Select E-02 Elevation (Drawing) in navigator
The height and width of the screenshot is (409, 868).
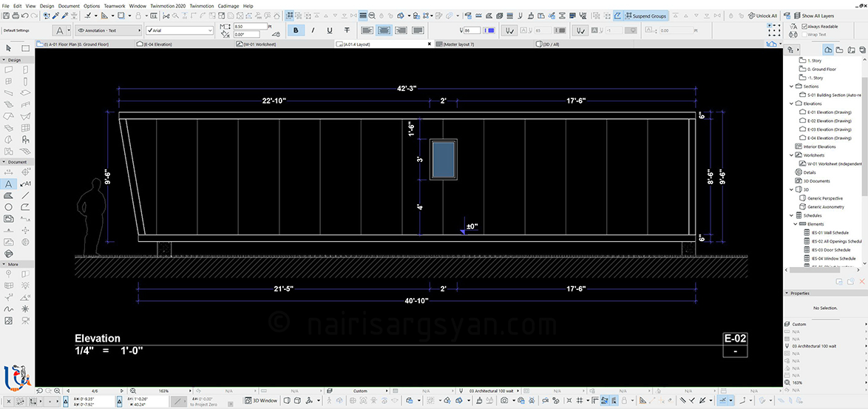pyautogui.click(x=830, y=121)
